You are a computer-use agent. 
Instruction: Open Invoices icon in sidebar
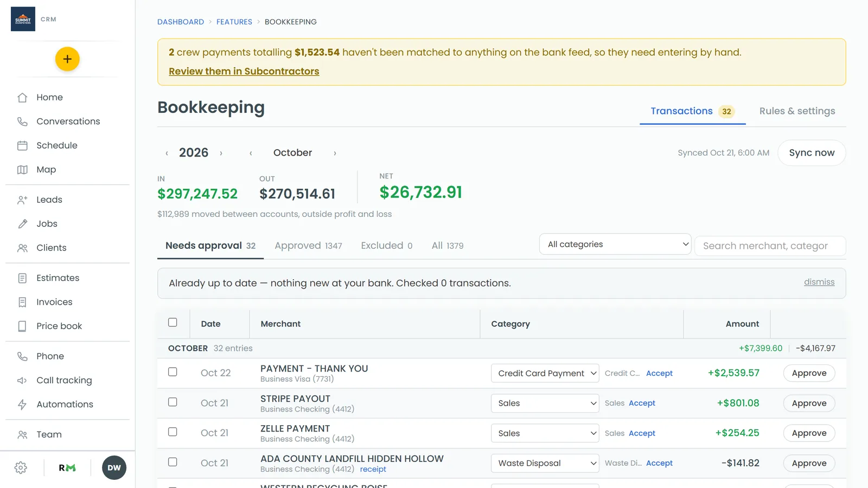[x=22, y=302]
